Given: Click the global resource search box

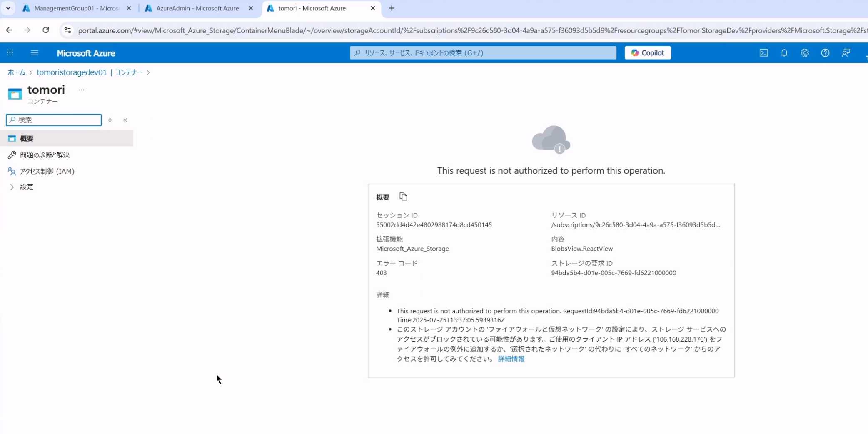Looking at the screenshot, I should pos(483,53).
